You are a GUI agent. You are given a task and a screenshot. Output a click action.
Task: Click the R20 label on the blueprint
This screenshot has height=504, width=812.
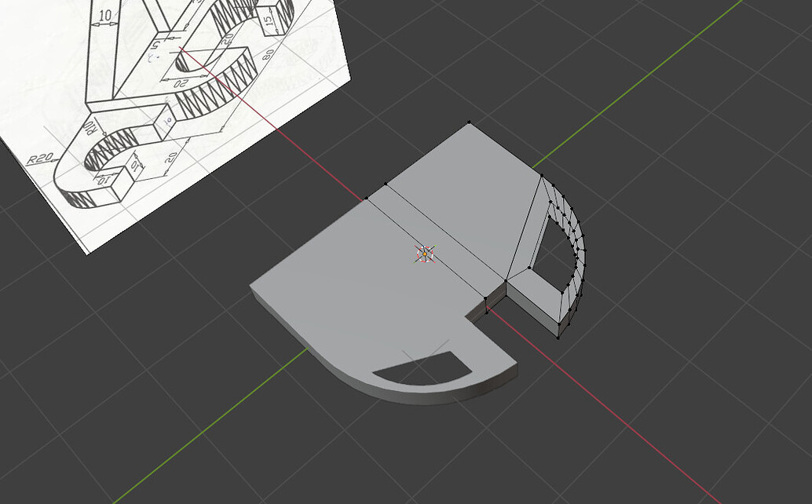click(x=40, y=159)
